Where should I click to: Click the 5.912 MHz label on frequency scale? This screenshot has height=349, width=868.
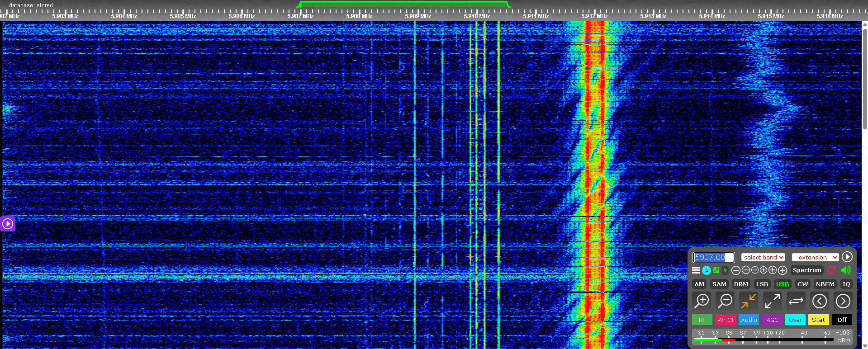tap(594, 16)
